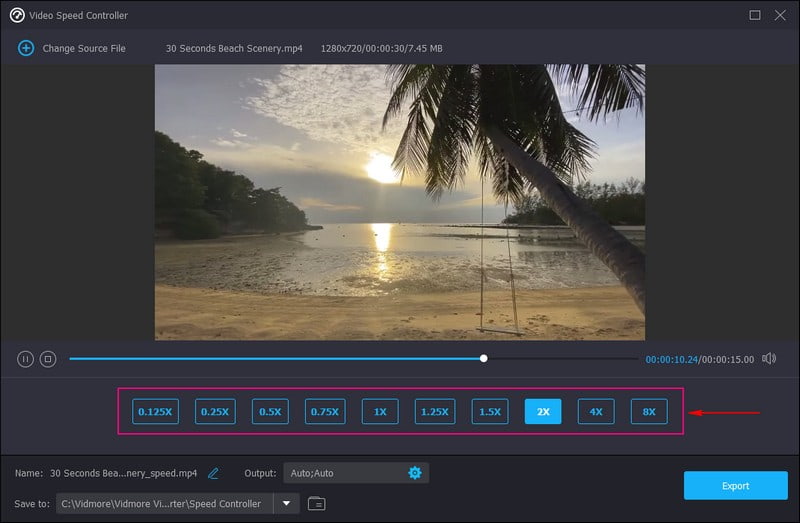Expand the Save to path dropdown arrow

[287, 503]
